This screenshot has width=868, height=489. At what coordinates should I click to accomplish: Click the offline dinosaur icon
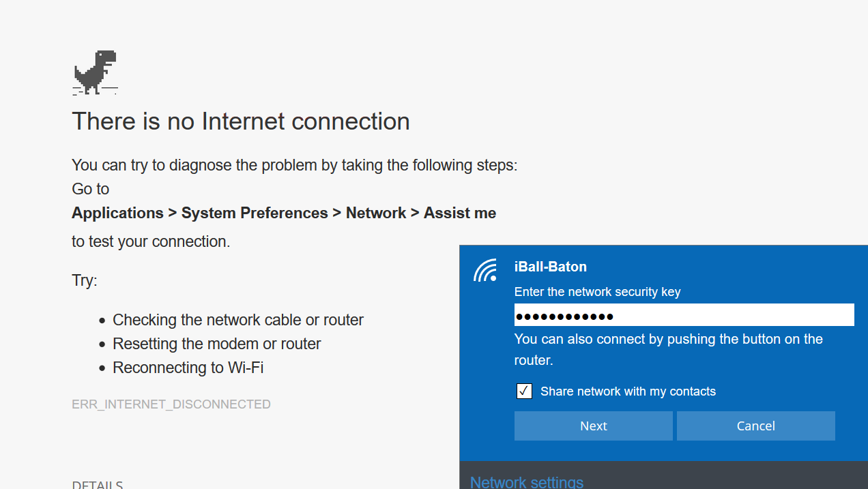tap(96, 72)
